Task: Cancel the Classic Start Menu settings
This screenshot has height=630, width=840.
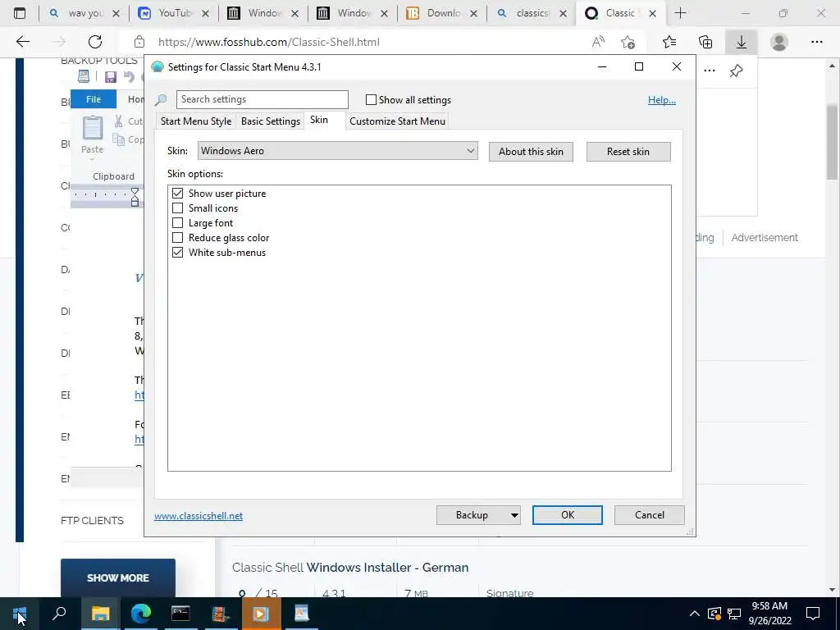Action: click(x=650, y=515)
